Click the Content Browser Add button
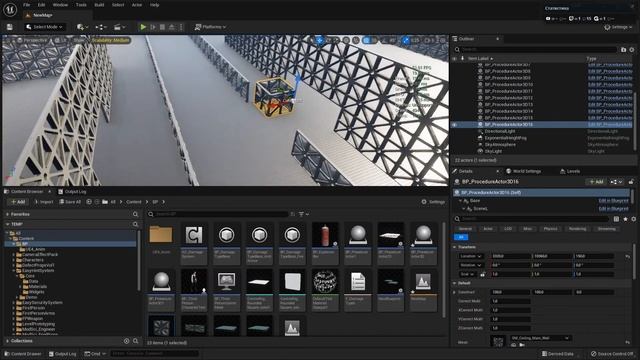The height and width of the screenshot is (360, 640). click(18, 202)
